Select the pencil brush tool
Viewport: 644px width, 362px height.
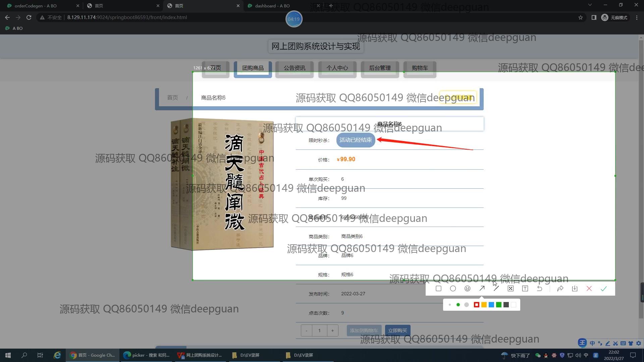click(496, 289)
